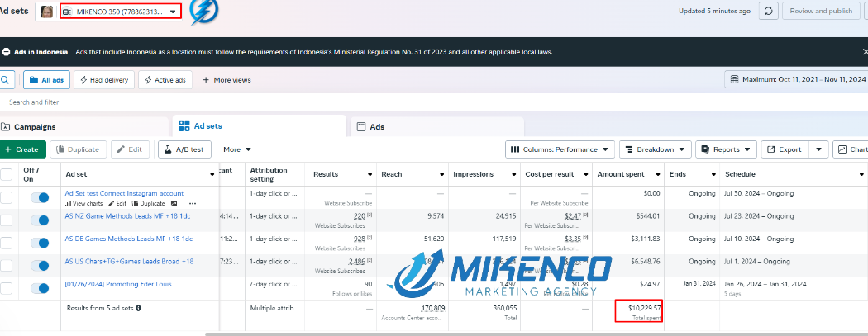Open the Schedule column header dropdown arrow

[861, 175]
